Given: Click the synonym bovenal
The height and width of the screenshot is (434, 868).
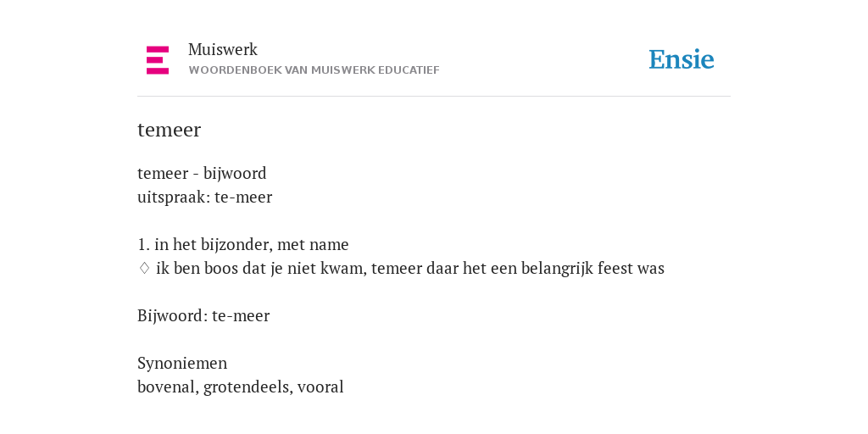Looking at the screenshot, I should (x=168, y=387).
